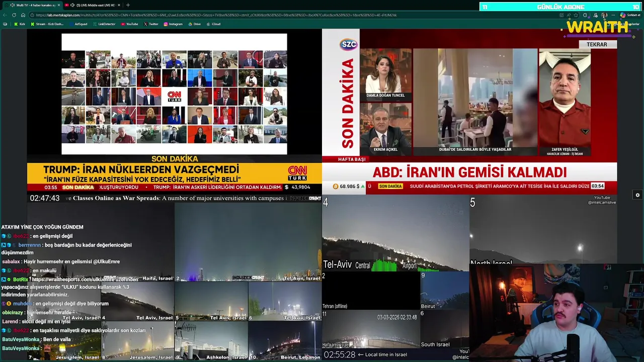
Task: Open the Drive bookmark
Action: (x=194, y=24)
